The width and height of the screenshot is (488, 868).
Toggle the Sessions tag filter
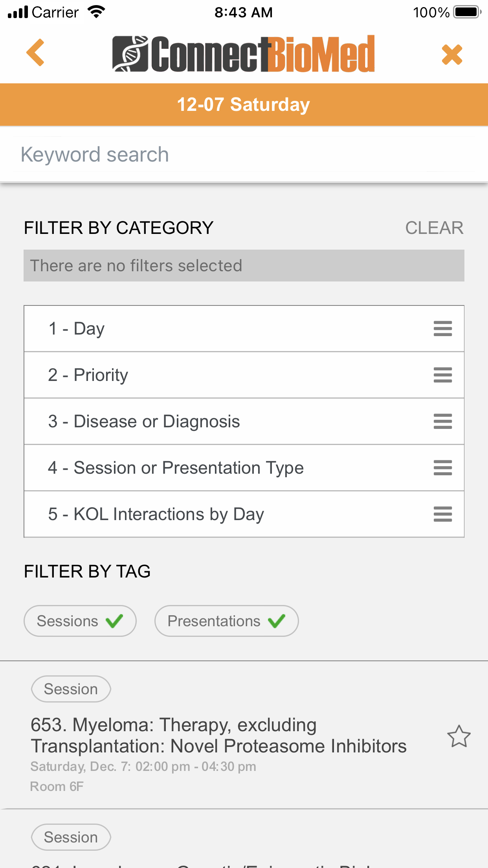pyautogui.click(x=80, y=621)
